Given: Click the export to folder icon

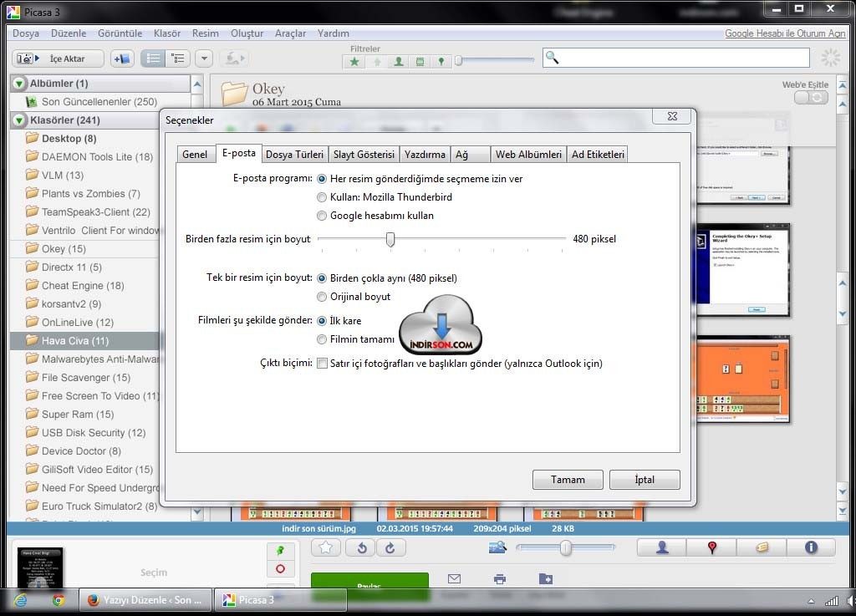Looking at the screenshot, I should 545,579.
